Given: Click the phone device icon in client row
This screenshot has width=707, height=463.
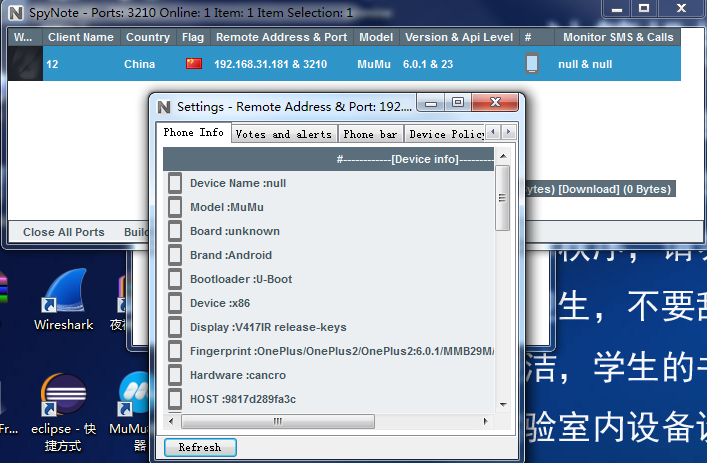Looking at the screenshot, I should (x=532, y=64).
